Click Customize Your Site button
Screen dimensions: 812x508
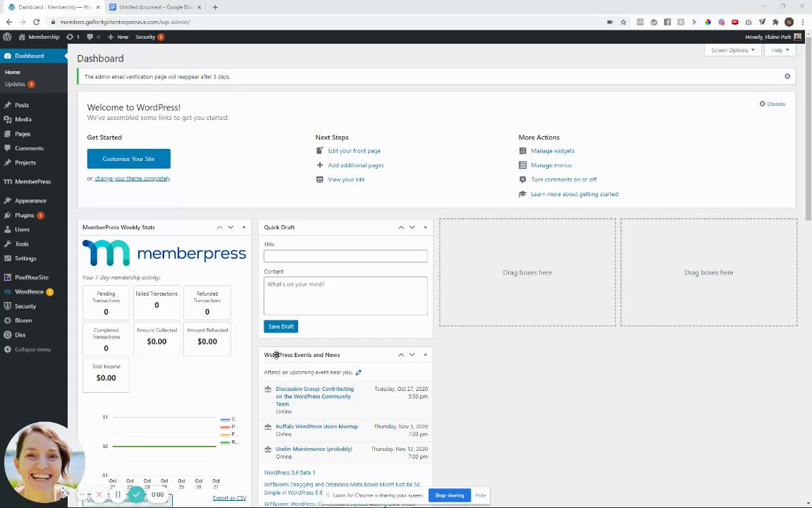[x=128, y=159]
